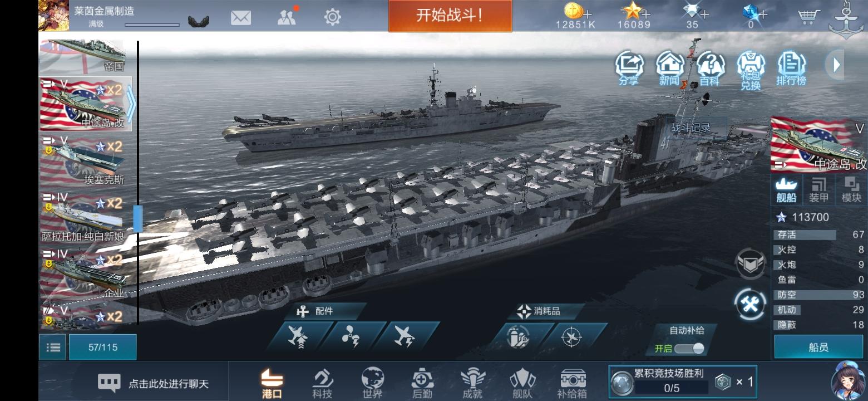Open the 排行榜 ranking icon
Screen dimensions: 868x401
tap(791, 69)
